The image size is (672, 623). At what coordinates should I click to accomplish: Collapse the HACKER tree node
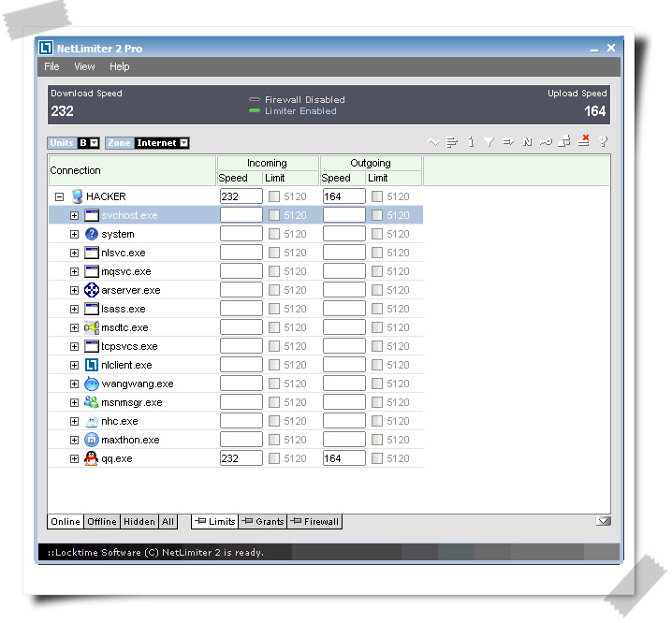[59, 196]
